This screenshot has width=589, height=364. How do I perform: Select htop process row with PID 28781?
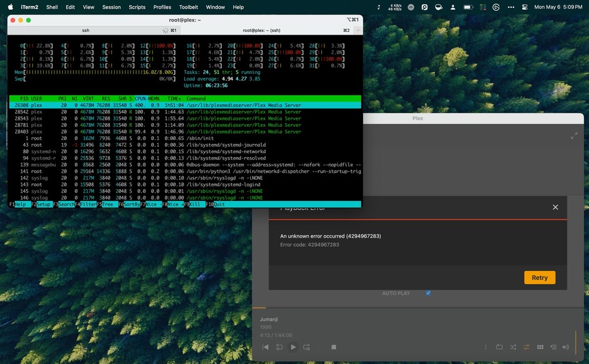[185, 125]
